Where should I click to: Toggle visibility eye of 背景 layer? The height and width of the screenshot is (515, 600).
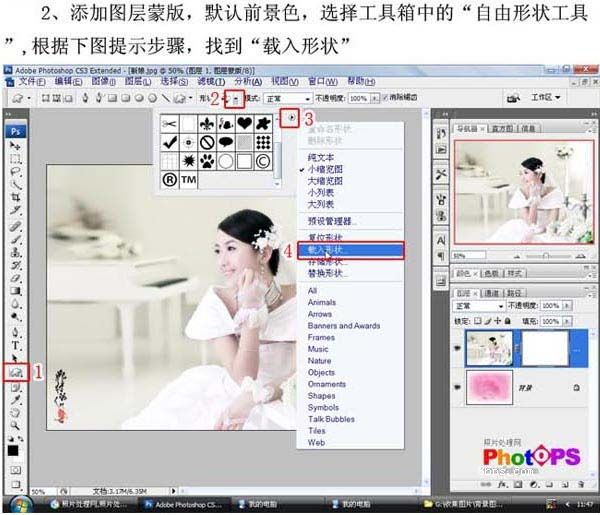[x=457, y=387]
